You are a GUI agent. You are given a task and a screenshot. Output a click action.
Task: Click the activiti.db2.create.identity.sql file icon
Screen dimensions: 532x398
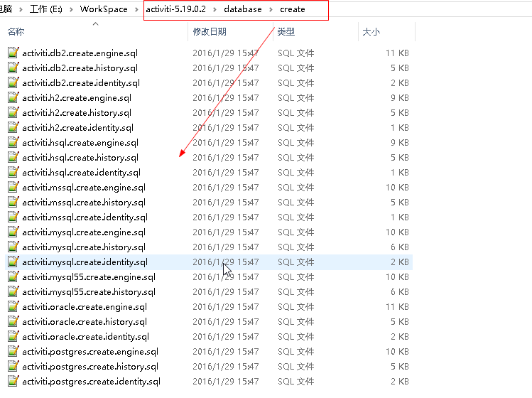pos(13,82)
